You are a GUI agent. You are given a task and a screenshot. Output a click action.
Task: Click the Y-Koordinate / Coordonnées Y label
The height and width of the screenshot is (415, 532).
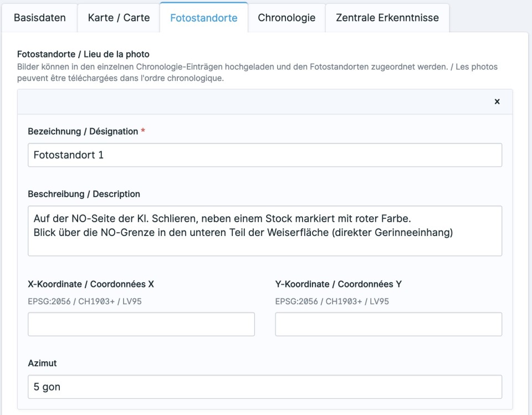click(x=338, y=284)
